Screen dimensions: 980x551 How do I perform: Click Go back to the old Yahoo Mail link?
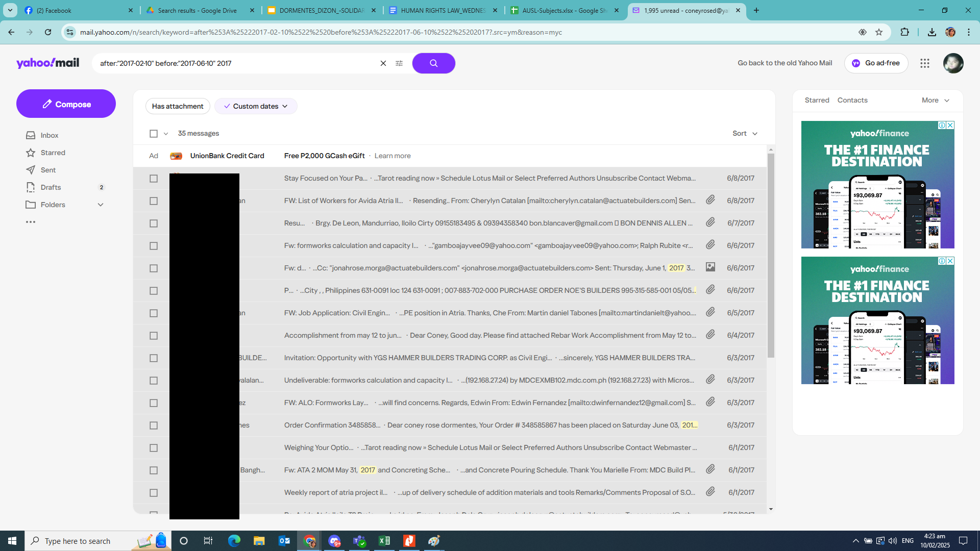pos(785,63)
